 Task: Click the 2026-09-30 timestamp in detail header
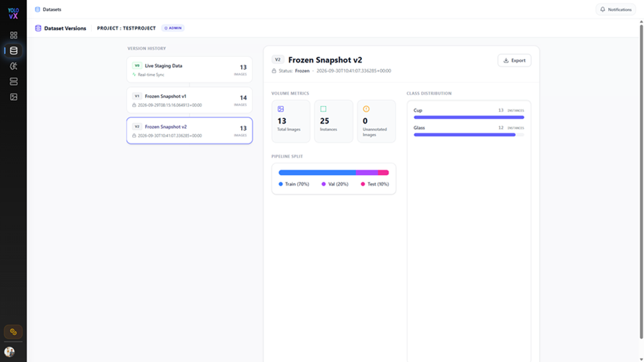(353, 71)
